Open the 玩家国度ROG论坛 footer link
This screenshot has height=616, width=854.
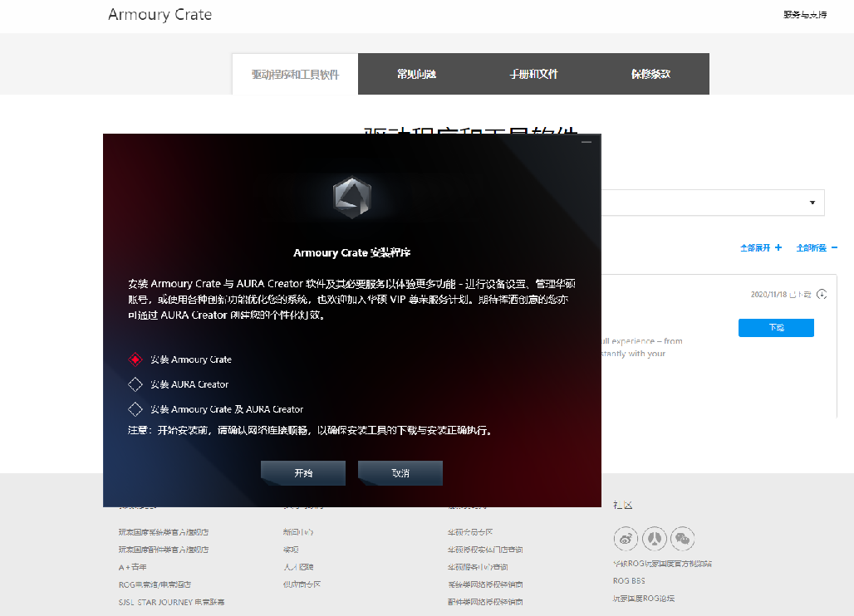(x=644, y=598)
